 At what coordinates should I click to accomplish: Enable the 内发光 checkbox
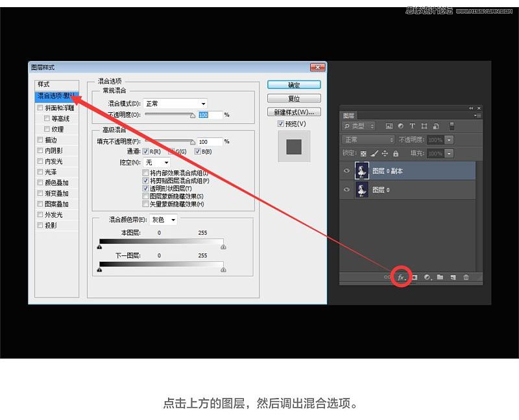coord(40,161)
